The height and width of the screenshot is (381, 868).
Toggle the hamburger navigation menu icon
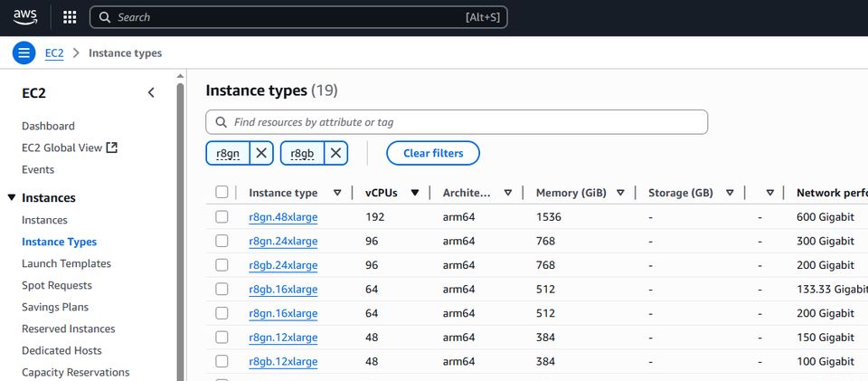point(24,53)
